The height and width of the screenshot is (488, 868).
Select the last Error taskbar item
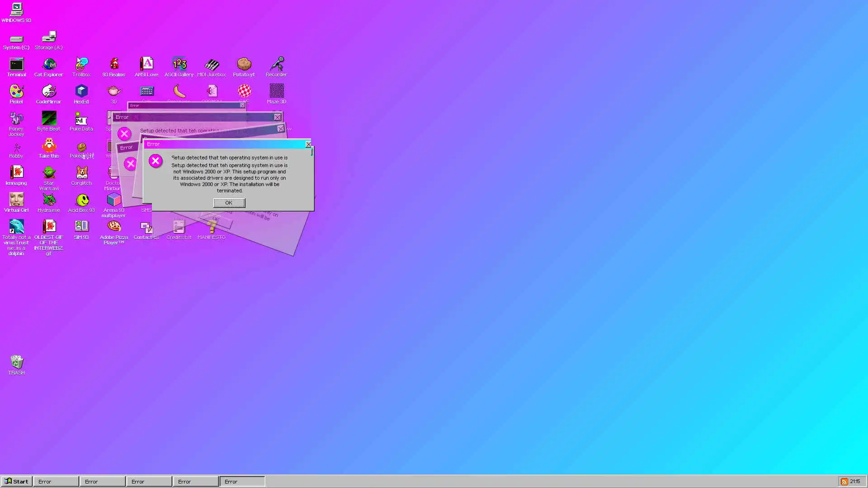242,481
